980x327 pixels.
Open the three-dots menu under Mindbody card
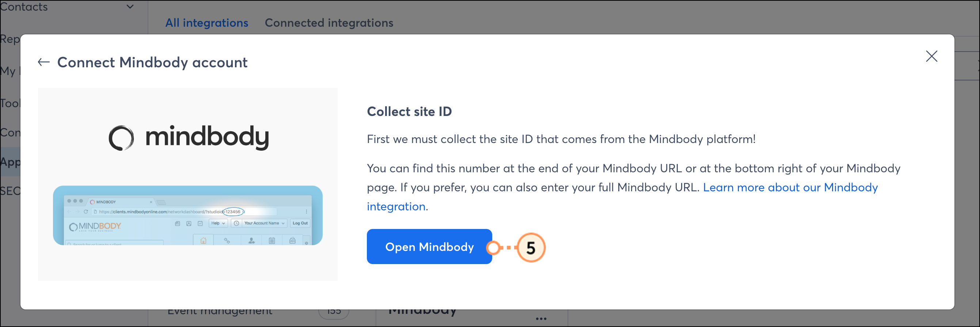coord(541,319)
